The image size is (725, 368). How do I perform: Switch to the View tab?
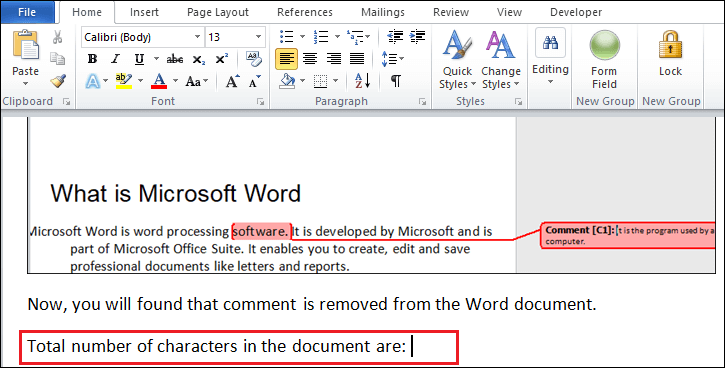(510, 12)
